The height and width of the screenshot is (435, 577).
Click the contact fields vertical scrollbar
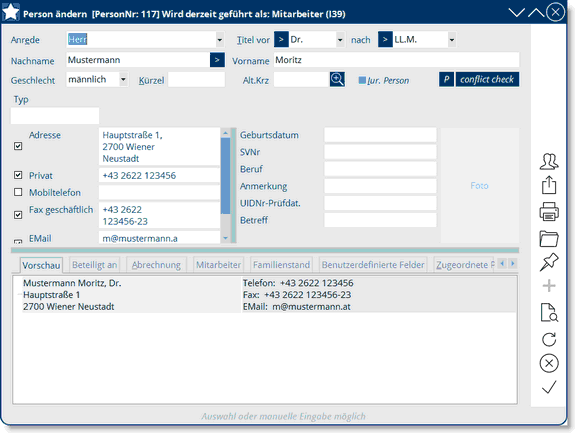225,185
